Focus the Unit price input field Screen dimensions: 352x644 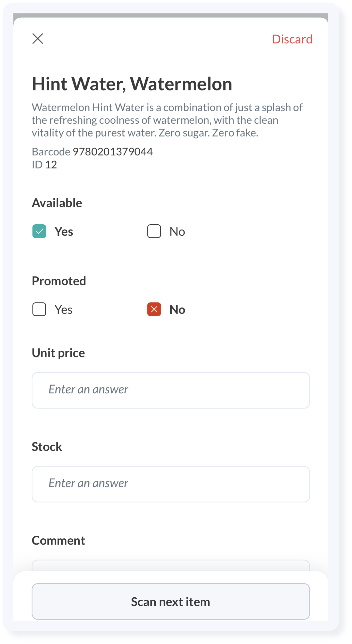pyautogui.click(x=171, y=390)
